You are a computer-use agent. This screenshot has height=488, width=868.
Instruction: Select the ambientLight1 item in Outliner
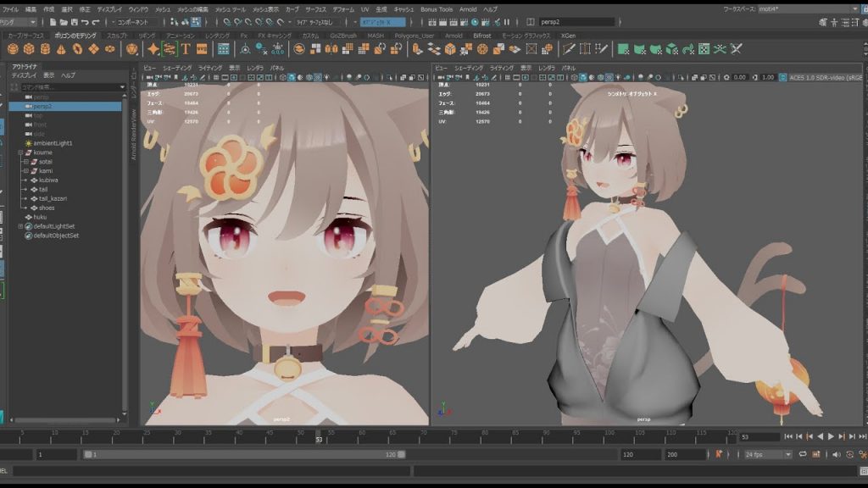[53, 143]
